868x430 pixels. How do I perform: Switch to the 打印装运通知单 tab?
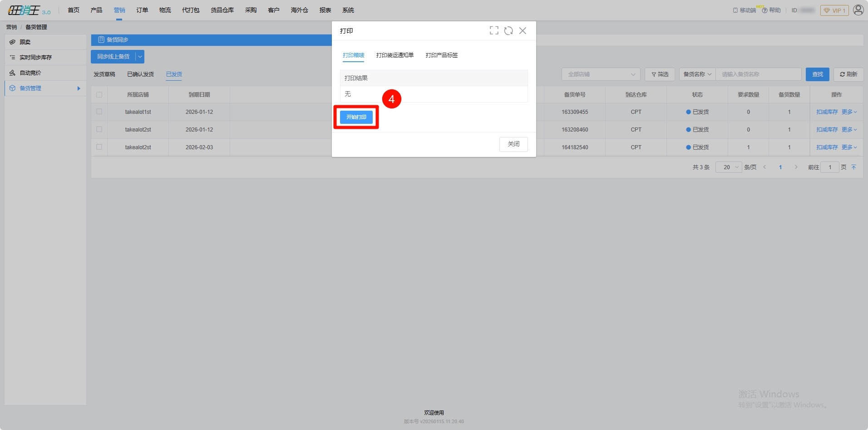[x=395, y=55]
